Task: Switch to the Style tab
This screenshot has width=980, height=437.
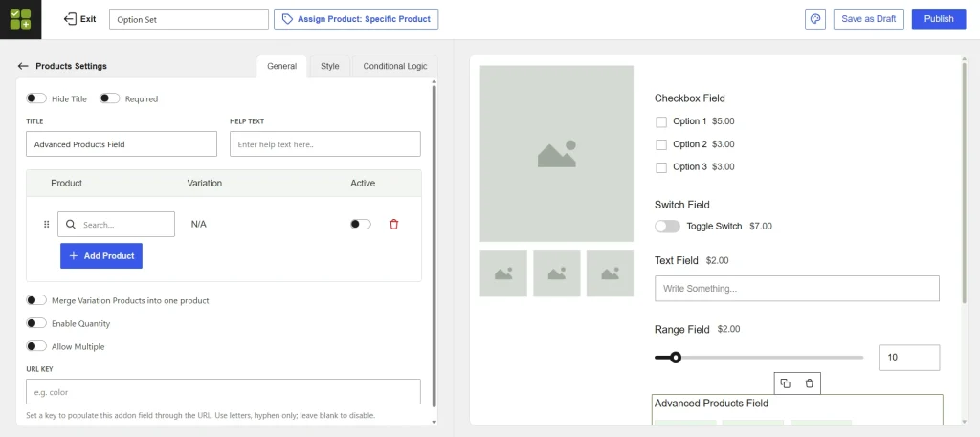Action: pyautogui.click(x=330, y=66)
